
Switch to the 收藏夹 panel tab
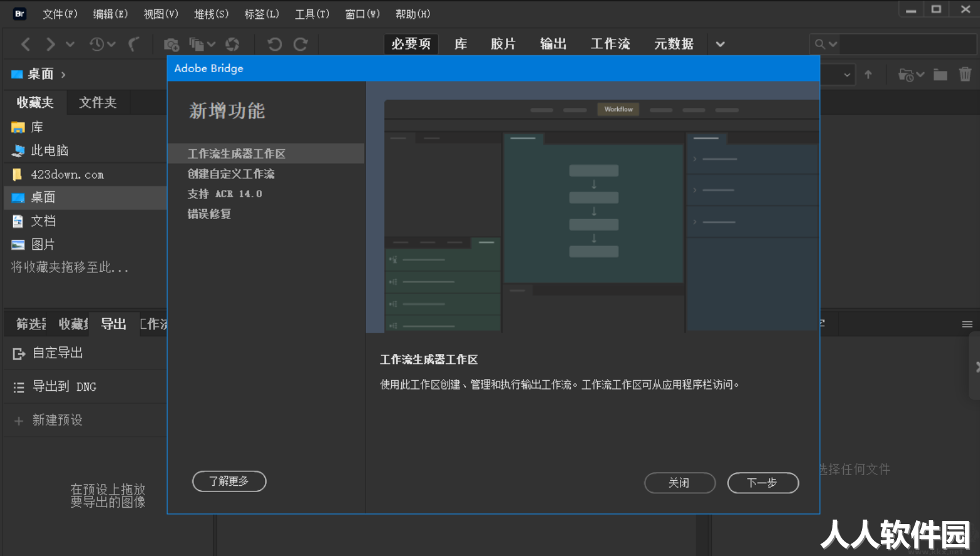pyautogui.click(x=35, y=102)
